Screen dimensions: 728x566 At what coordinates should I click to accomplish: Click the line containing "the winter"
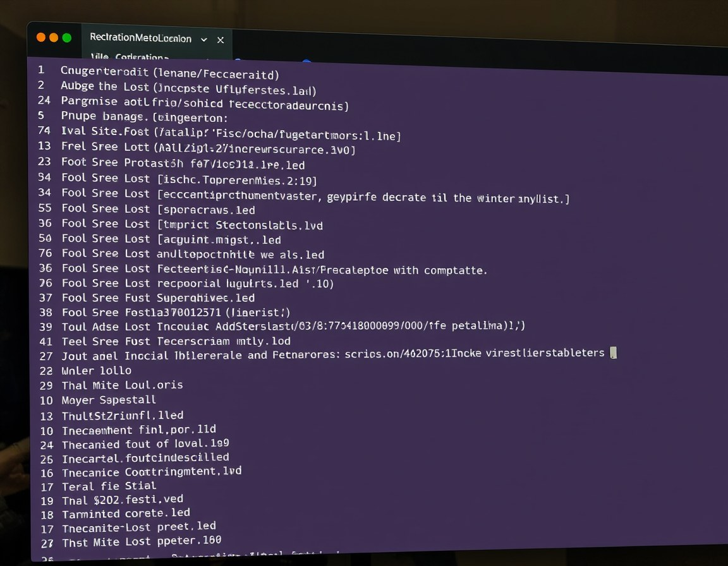click(x=316, y=196)
